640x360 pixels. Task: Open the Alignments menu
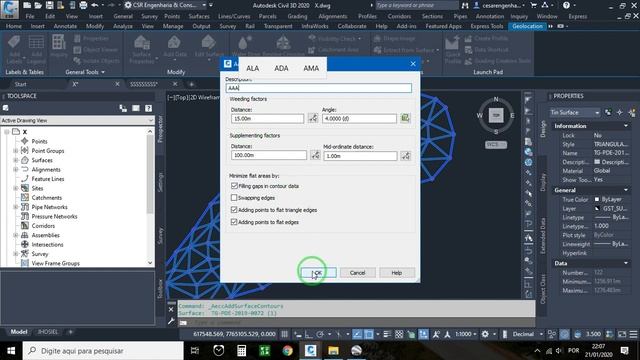pos(333,16)
